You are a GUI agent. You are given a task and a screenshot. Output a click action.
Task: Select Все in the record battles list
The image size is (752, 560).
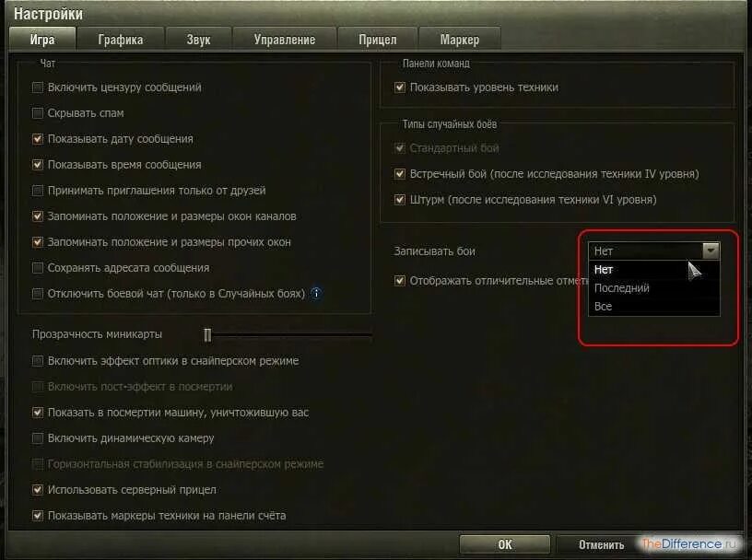click(x=654, y=307)
